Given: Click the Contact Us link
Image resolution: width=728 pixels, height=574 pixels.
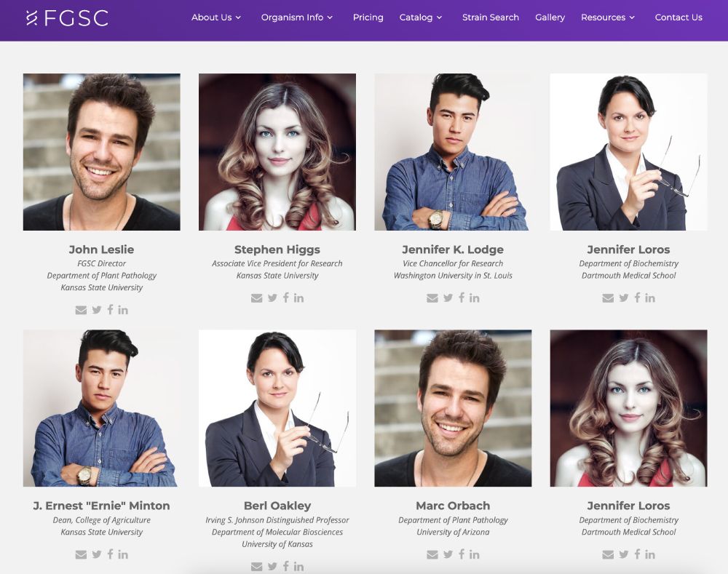Looking at the screenshot, I should [x=678, y=17].
